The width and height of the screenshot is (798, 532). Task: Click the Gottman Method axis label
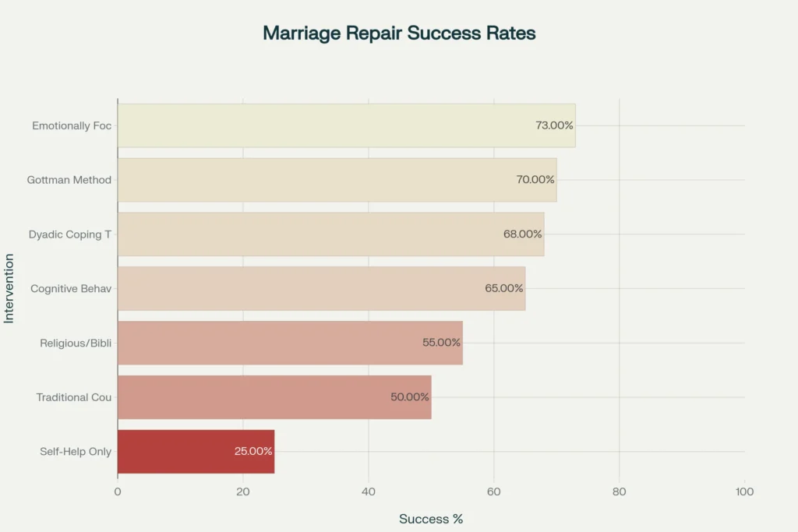pos(69,180)
